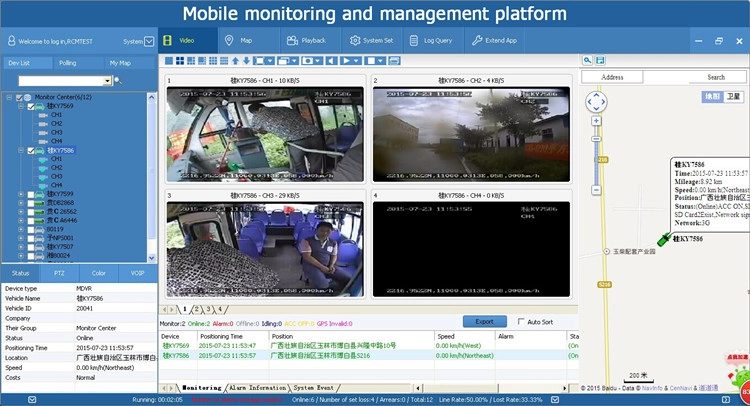The image size is (750, 406).
Task: Click the camera snapshot icon
Action: [x=308, y=61]
